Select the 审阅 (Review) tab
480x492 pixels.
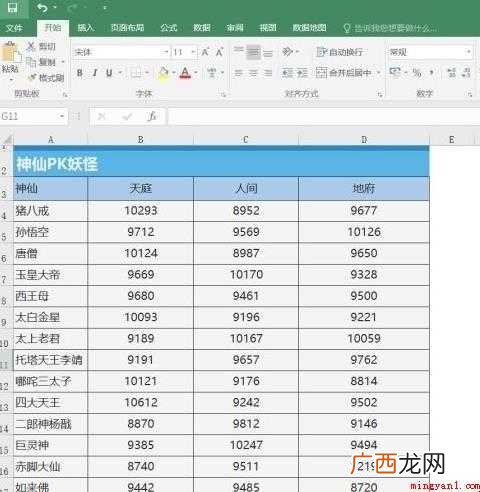235,28
